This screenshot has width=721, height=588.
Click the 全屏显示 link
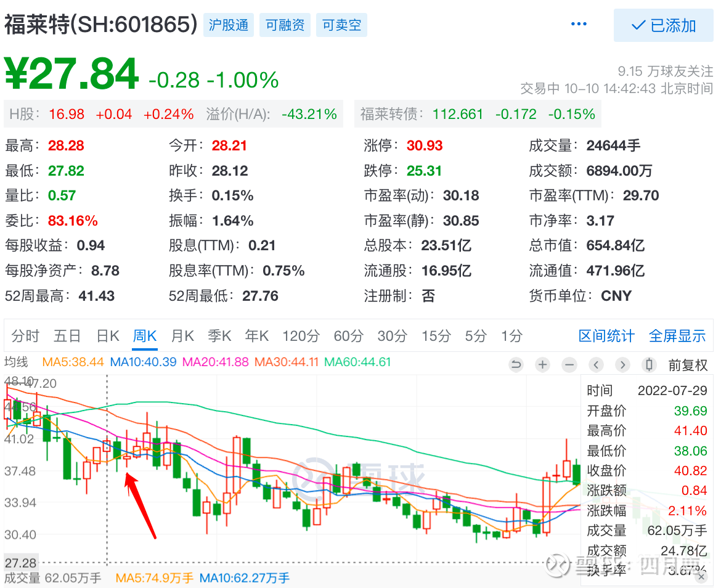click(x=677, y=336)
